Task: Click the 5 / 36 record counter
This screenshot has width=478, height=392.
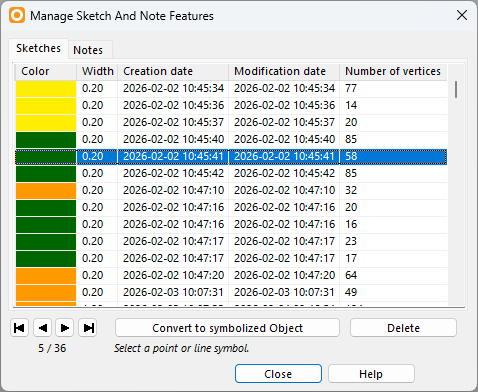Action: pyautogui.click(x=52, y=348)
